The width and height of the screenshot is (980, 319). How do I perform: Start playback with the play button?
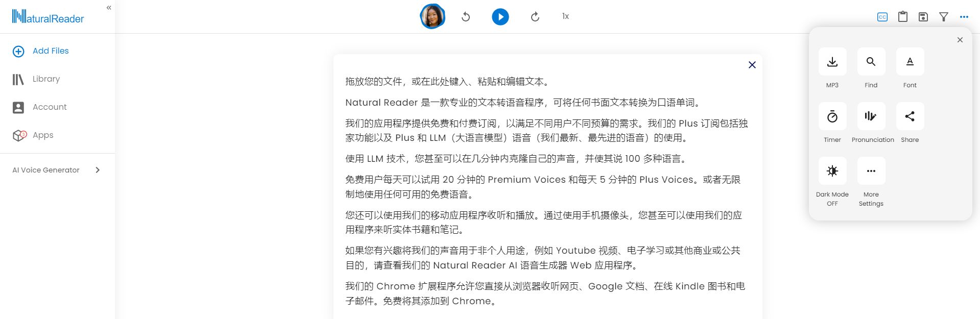click(500, 17)
